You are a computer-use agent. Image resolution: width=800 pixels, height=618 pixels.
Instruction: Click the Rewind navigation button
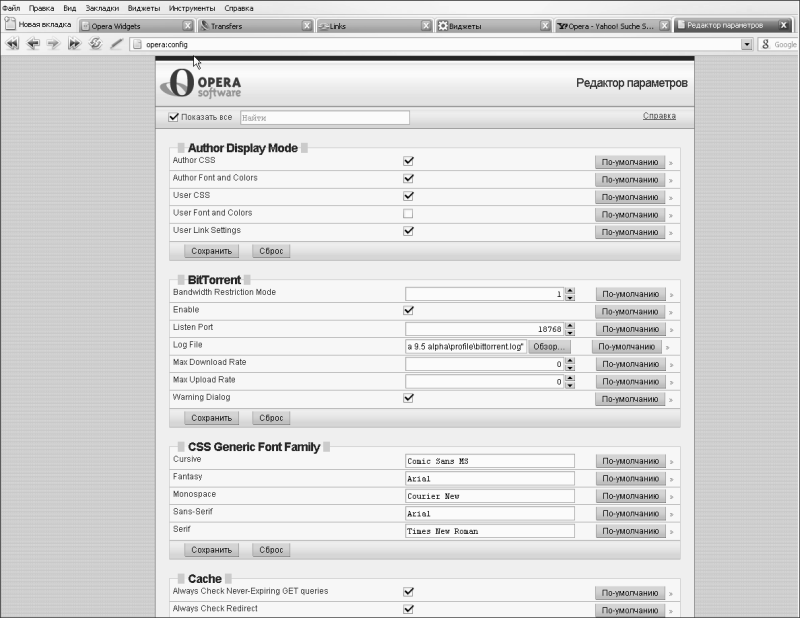[13, 44]
